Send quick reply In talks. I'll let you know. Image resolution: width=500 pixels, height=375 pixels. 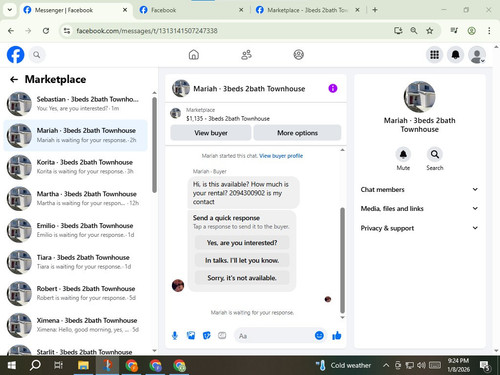[x=242, y=260]
